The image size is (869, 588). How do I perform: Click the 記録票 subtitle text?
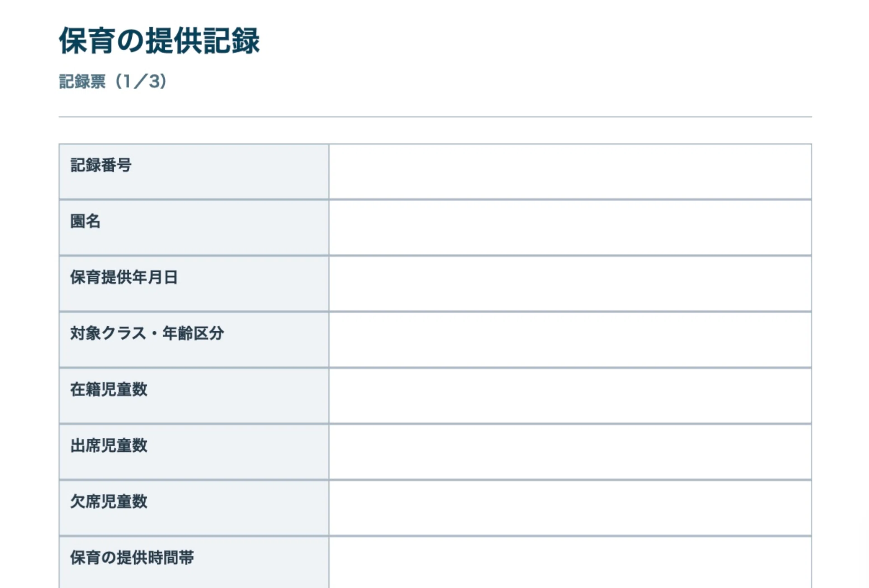coord(82,81)
